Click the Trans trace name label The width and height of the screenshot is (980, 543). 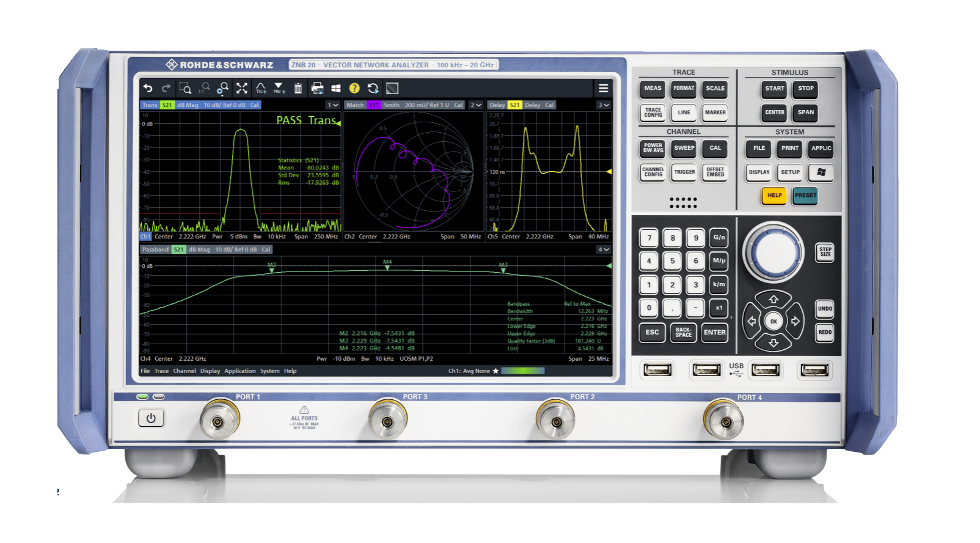pyautogui.click(x=150, y=105)
